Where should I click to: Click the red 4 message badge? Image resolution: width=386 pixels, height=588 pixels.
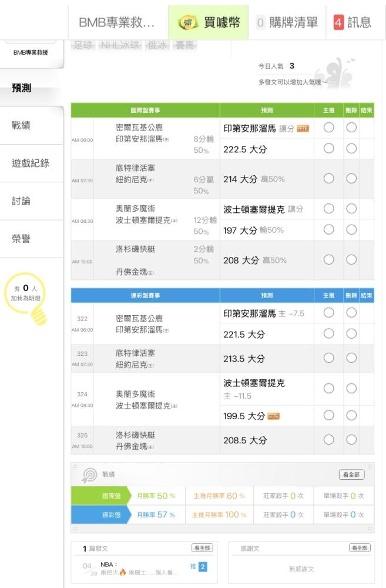(338, 23)
